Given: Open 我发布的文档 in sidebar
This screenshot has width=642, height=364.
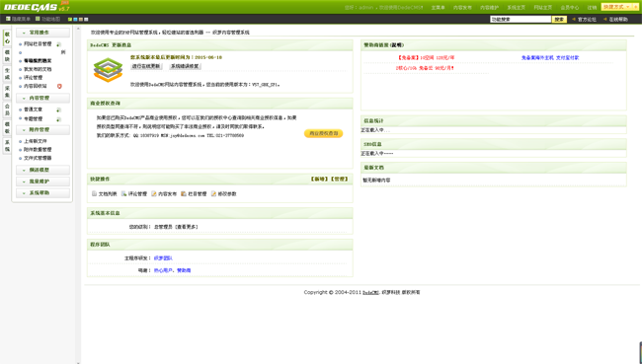Looking at the screenshot, I should 38,69.
